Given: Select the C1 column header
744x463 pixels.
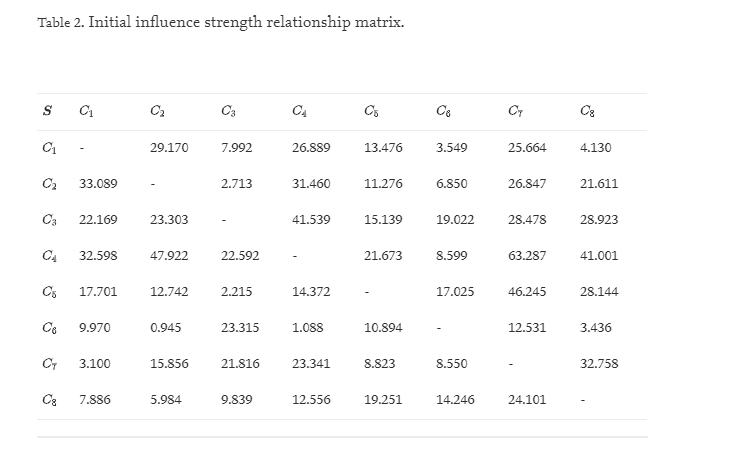Looking at the screenshot, I should (85, 112).
